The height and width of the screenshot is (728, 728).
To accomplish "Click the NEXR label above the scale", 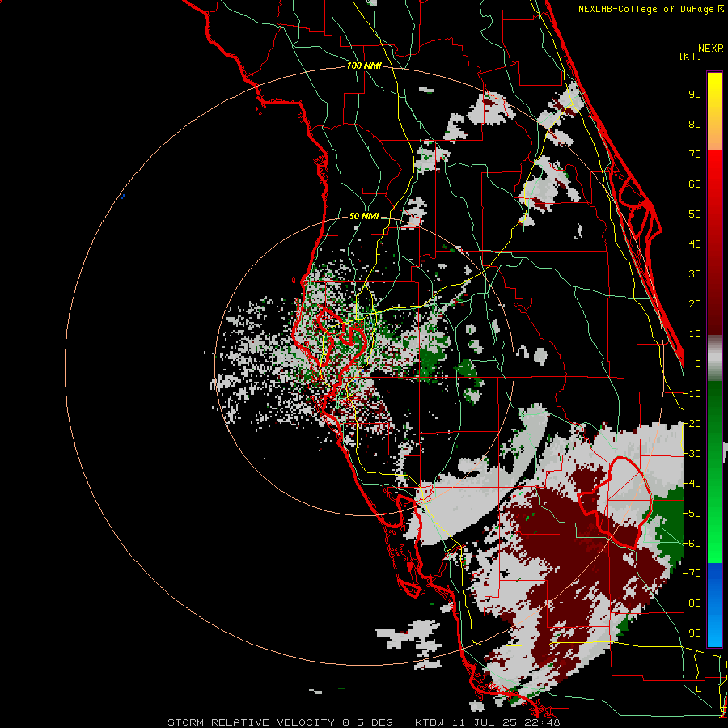I will pyautogui.click(x=711, y=48).
